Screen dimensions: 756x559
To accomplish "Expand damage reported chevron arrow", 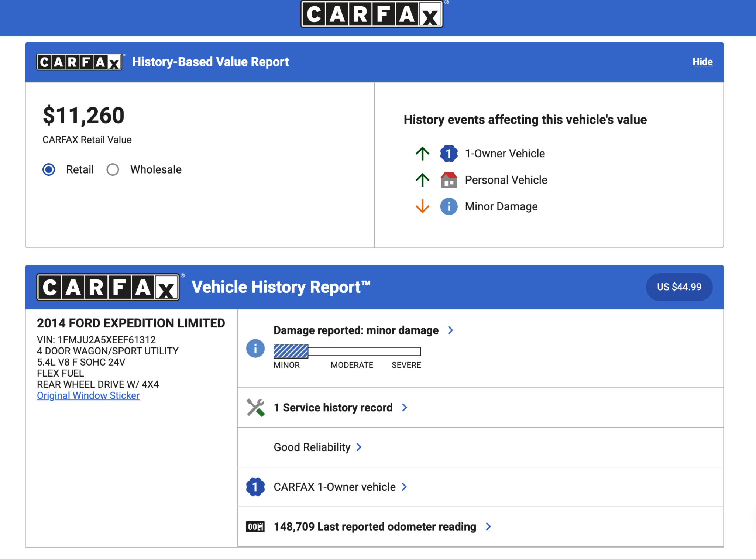I will 450,330.
